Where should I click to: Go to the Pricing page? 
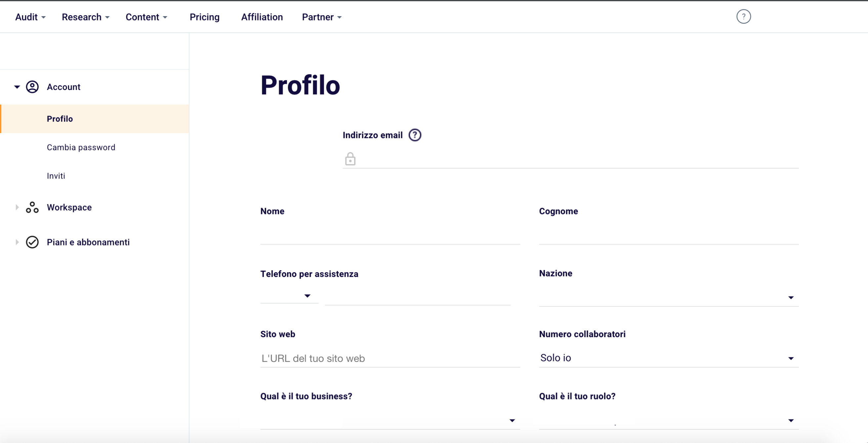[x=205, y=17]
